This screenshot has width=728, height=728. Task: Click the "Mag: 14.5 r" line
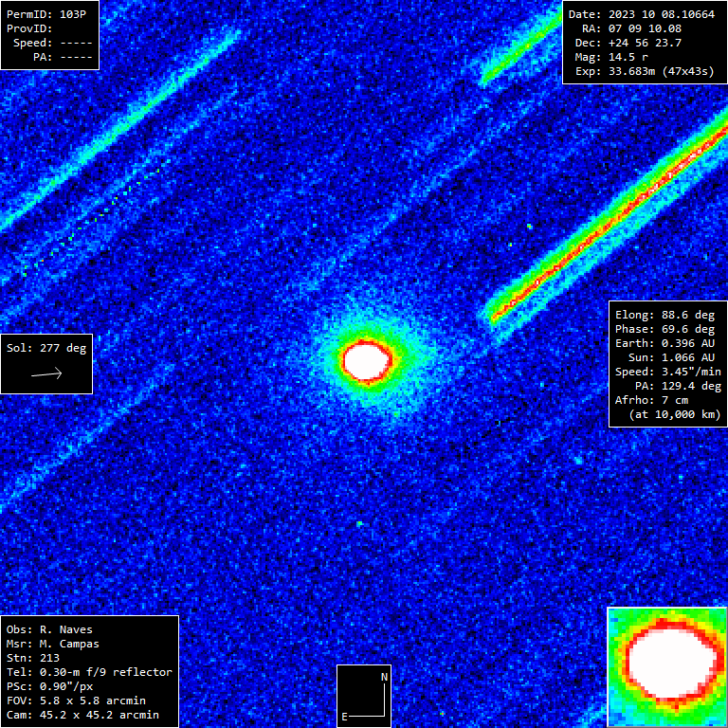pos(611,57)
